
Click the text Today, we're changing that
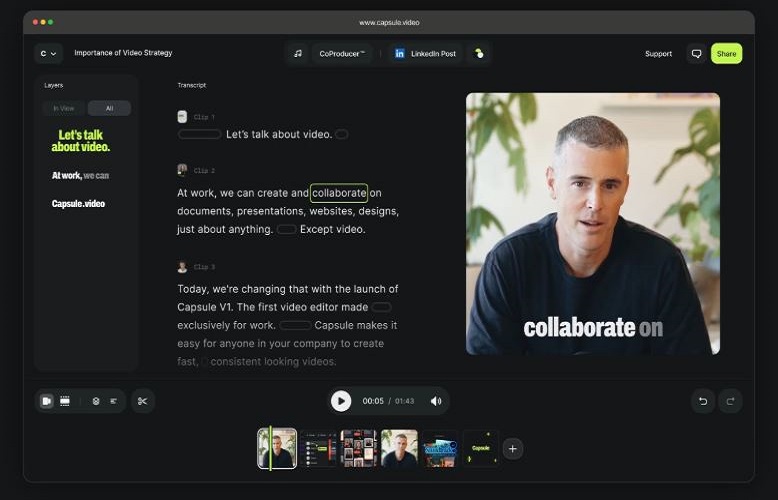[243, 289]
